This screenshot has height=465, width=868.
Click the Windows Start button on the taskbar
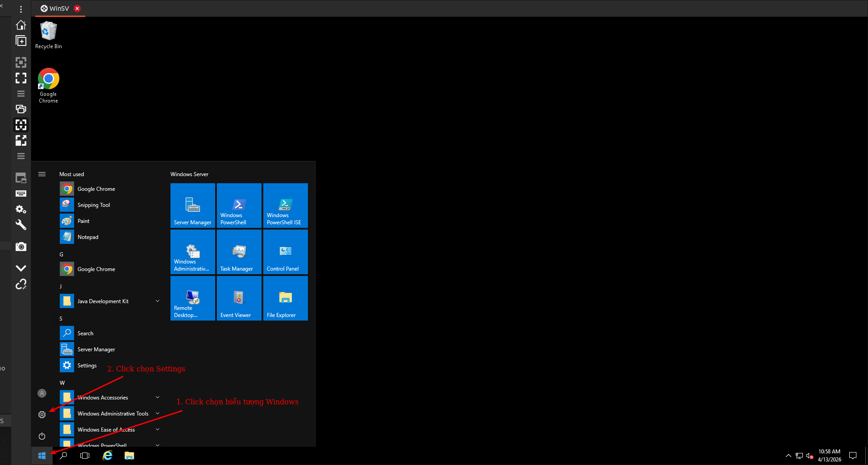[42, 456]
